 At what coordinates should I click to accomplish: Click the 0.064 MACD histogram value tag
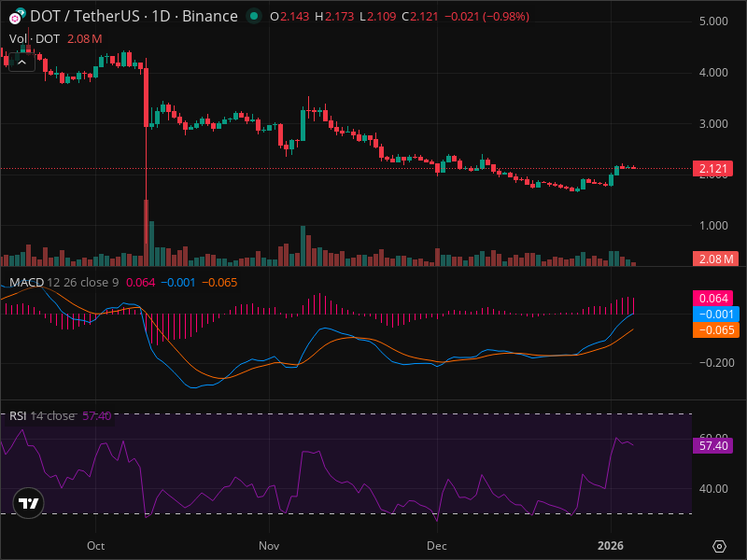(x=712, y=298)
